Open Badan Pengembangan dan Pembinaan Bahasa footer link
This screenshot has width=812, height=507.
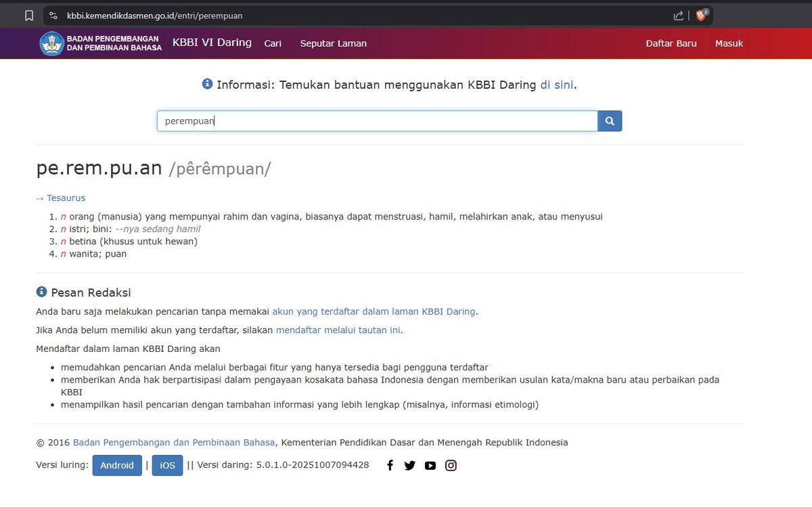tap(174, 443)
